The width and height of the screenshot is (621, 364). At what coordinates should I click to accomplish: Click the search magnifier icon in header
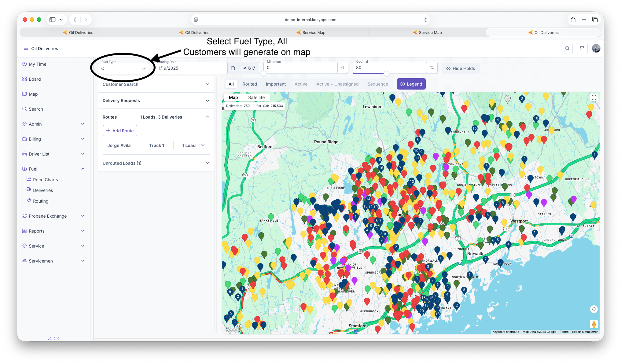567,48
